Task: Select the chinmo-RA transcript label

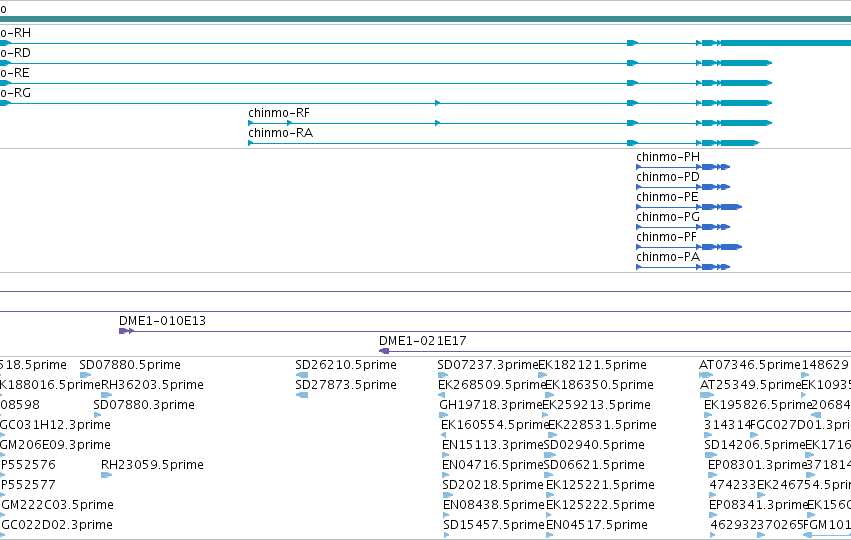Action: coord(280,133)
